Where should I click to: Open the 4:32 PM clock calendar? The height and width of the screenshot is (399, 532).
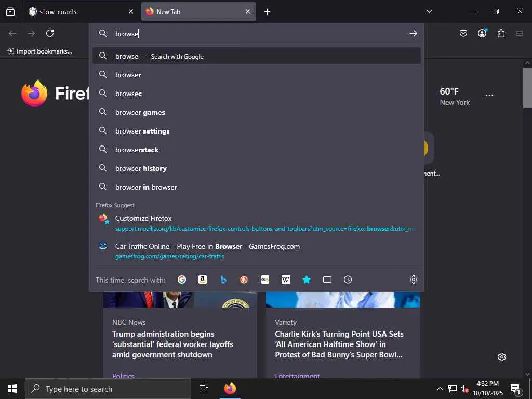[x=488, y=389]
